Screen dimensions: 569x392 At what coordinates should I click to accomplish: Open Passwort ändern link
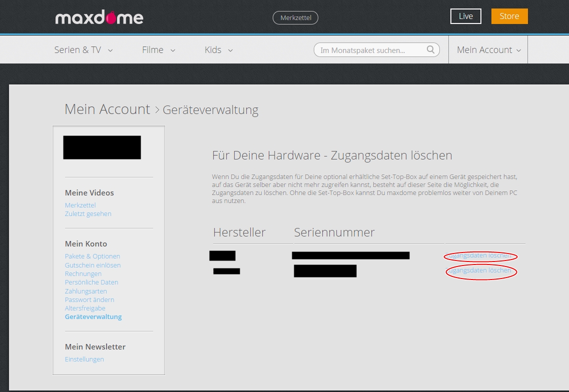pyautogui.click(x=90, y=300)
